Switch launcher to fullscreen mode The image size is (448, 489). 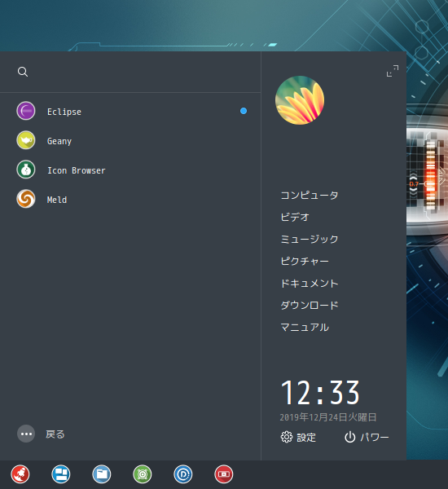click(393, 71)
